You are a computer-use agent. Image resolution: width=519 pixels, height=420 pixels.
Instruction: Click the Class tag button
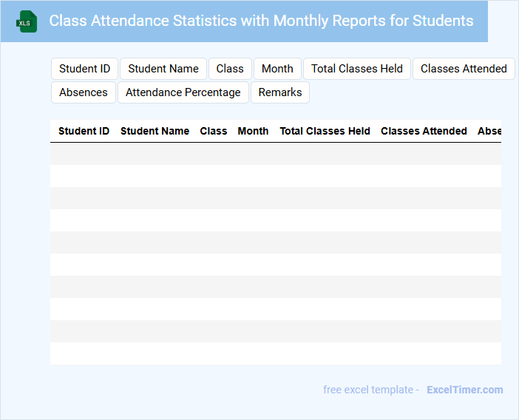coord(230,69)
